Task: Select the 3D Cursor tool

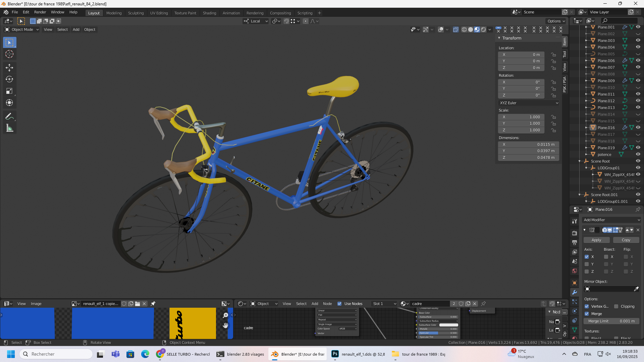Action: [x=9, y=54]
